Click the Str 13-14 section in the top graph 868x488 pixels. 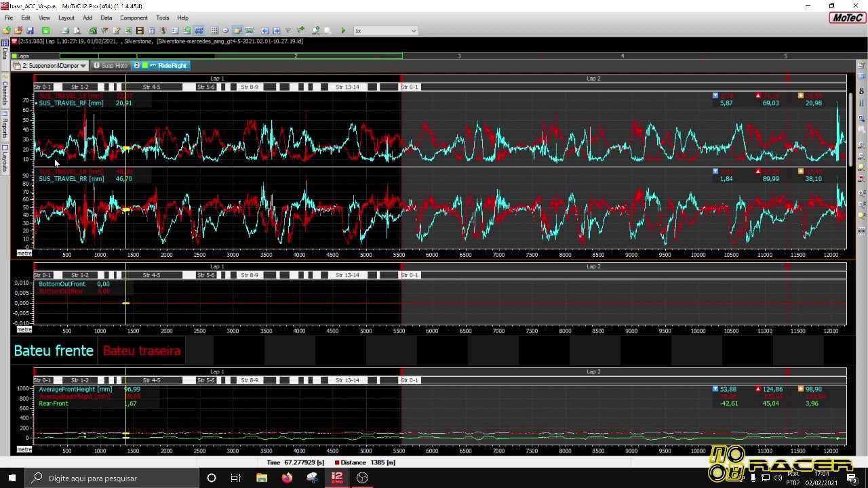(347, 87)
